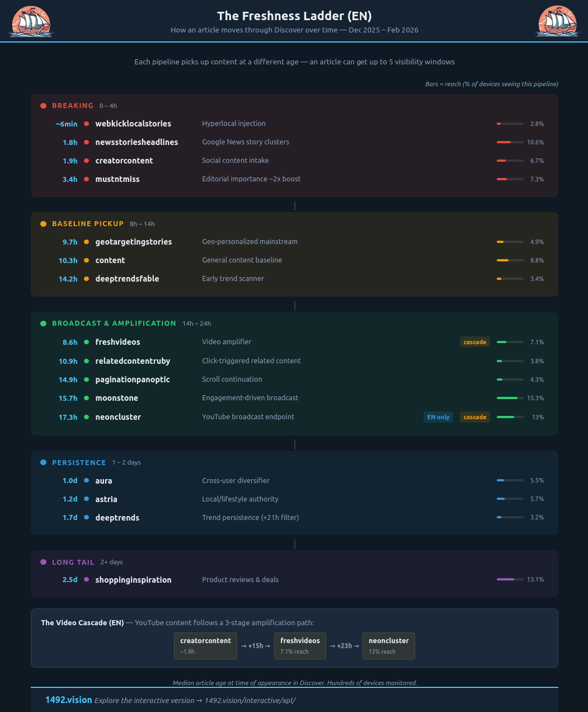Click the 1492.vision link in the footer
The image size is (588, 712).
(68, 700)
